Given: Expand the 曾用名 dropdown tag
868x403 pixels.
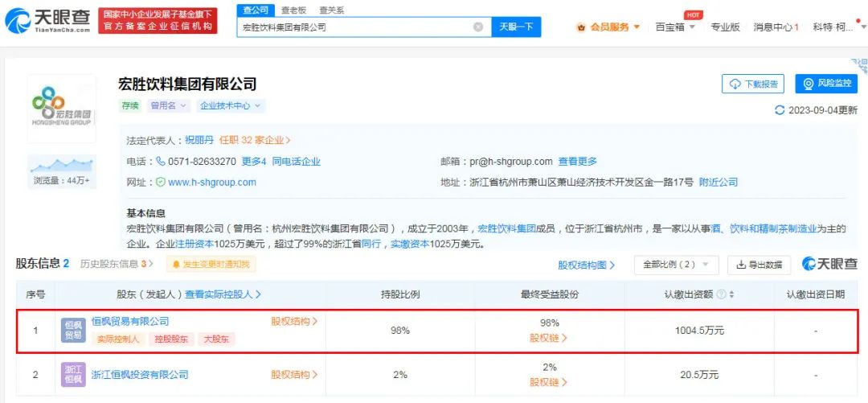Looking at the screenshot, I should [168, 105].
